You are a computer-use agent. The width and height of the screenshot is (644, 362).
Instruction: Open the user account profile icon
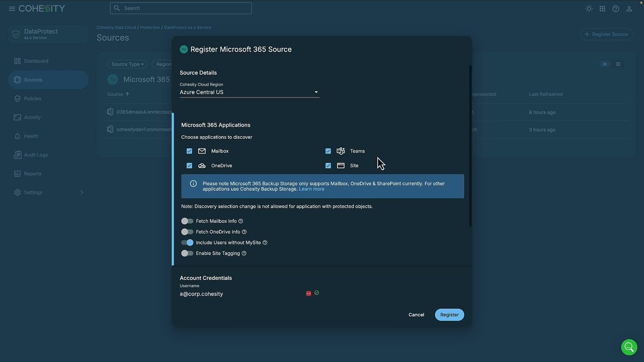[629, 9]
